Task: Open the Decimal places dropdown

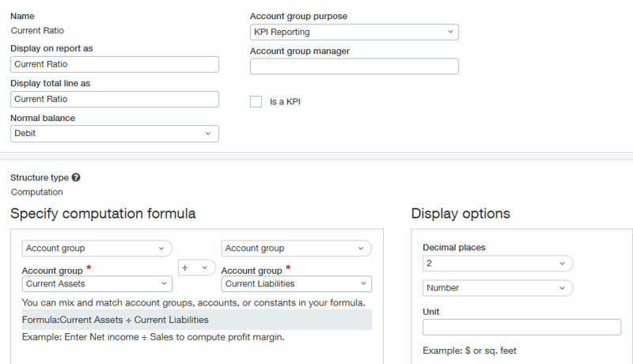Action: [497, 264]
